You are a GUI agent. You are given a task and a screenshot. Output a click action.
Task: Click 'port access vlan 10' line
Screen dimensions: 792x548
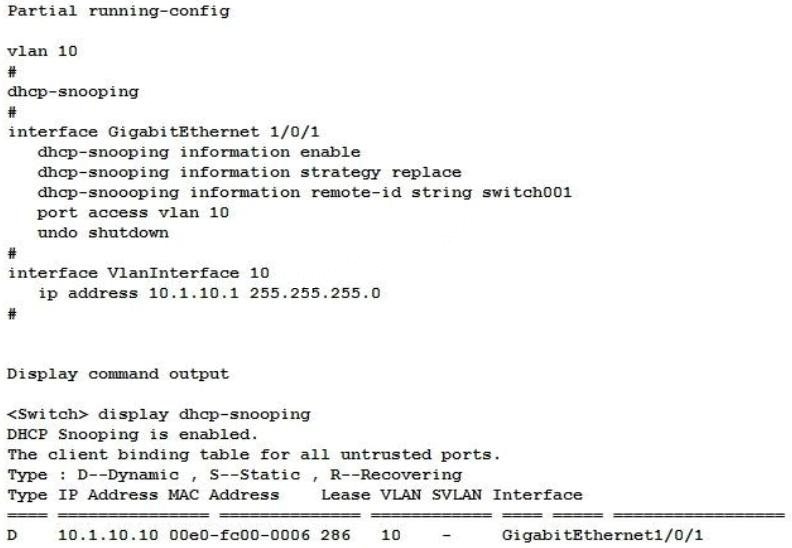click(133, 213)
